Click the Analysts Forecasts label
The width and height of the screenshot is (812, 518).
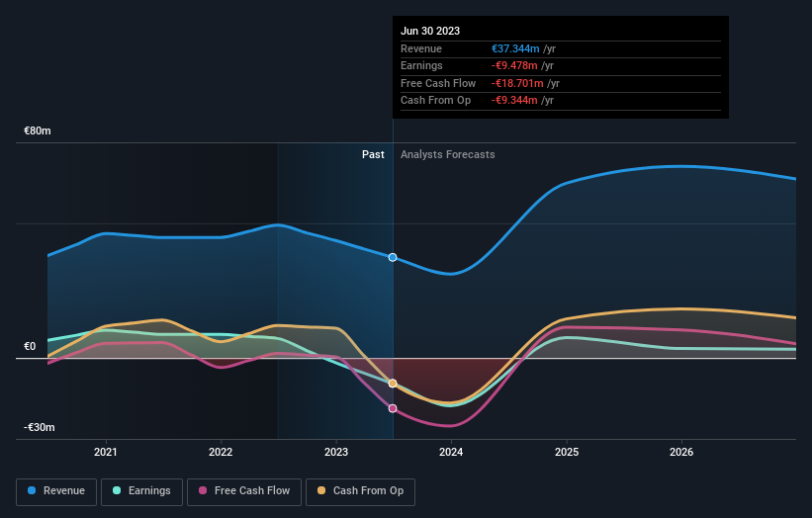(447, 155)
